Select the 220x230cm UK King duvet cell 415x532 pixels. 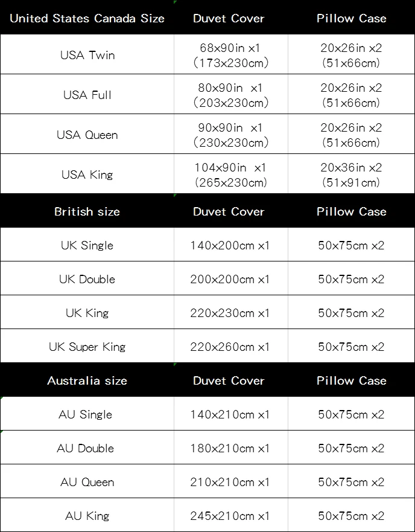coord(230,312)
